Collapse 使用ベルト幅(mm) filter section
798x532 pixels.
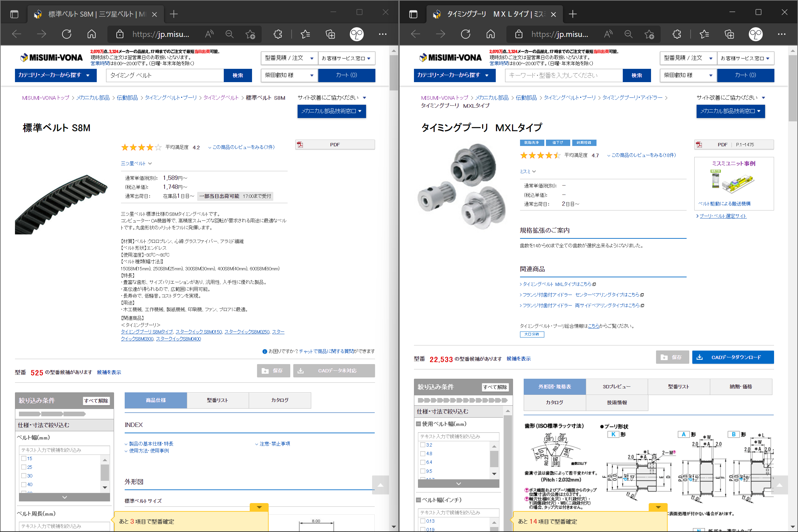(419, 424)
